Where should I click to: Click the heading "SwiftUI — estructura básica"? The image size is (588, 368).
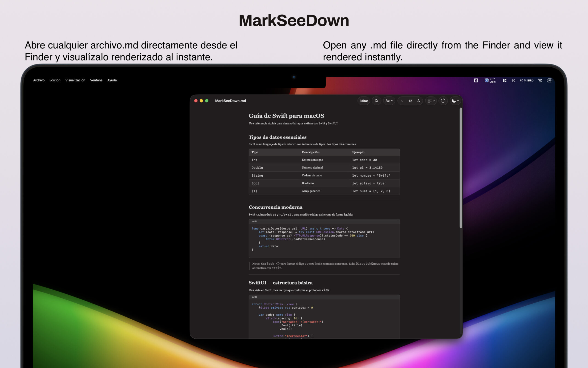(x=280, y=283)
